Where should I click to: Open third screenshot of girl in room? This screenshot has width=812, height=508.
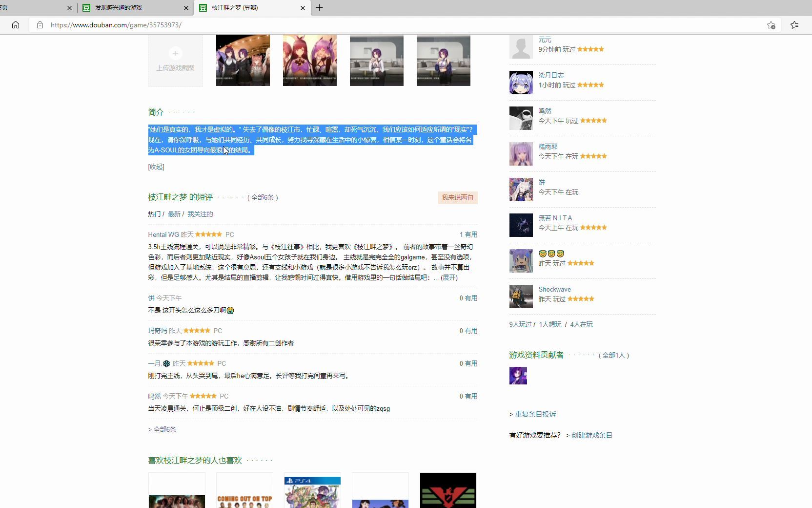click(x=377, y=61)
